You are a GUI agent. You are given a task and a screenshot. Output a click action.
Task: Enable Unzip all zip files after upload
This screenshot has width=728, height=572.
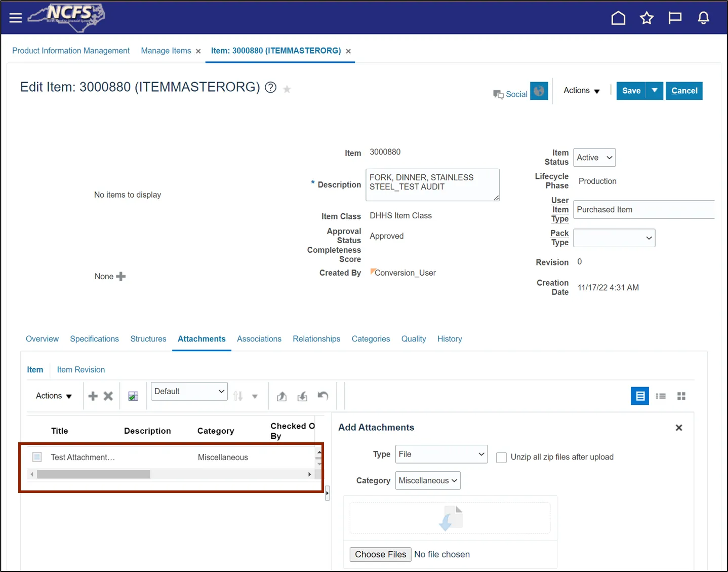click(501, 457)
